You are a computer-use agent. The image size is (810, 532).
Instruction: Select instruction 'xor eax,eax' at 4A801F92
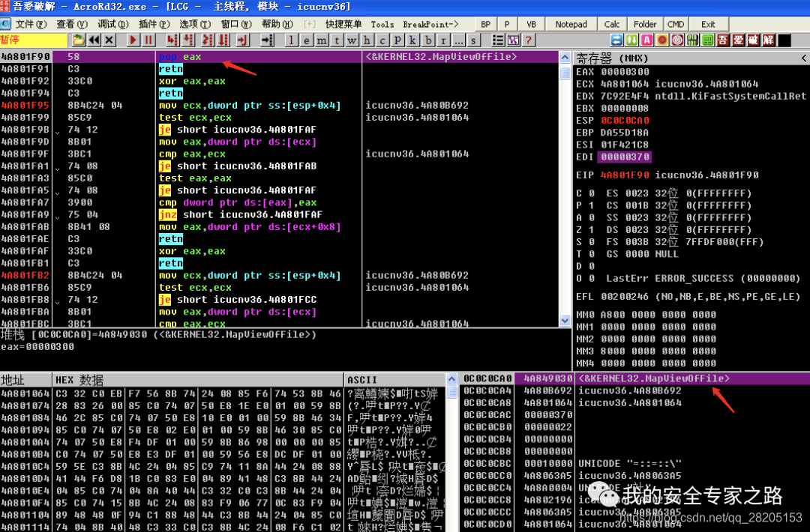pyautogui.click(x=192, y=81)
